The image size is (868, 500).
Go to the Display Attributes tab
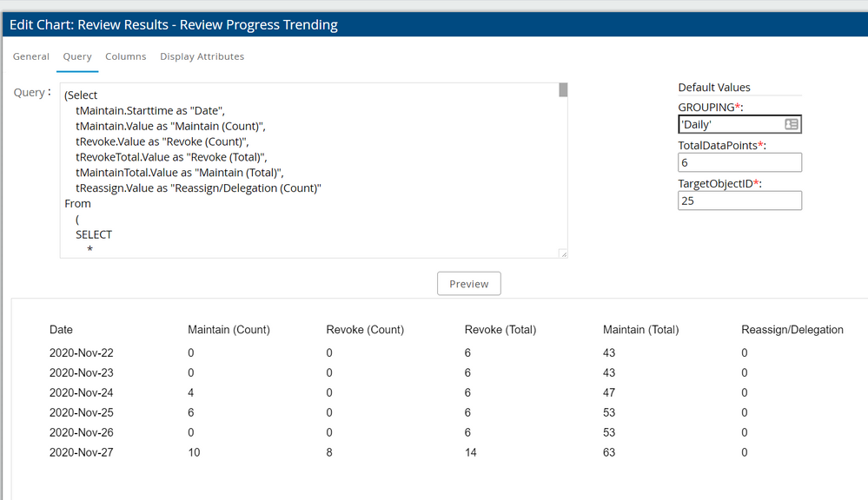point(202,56)
